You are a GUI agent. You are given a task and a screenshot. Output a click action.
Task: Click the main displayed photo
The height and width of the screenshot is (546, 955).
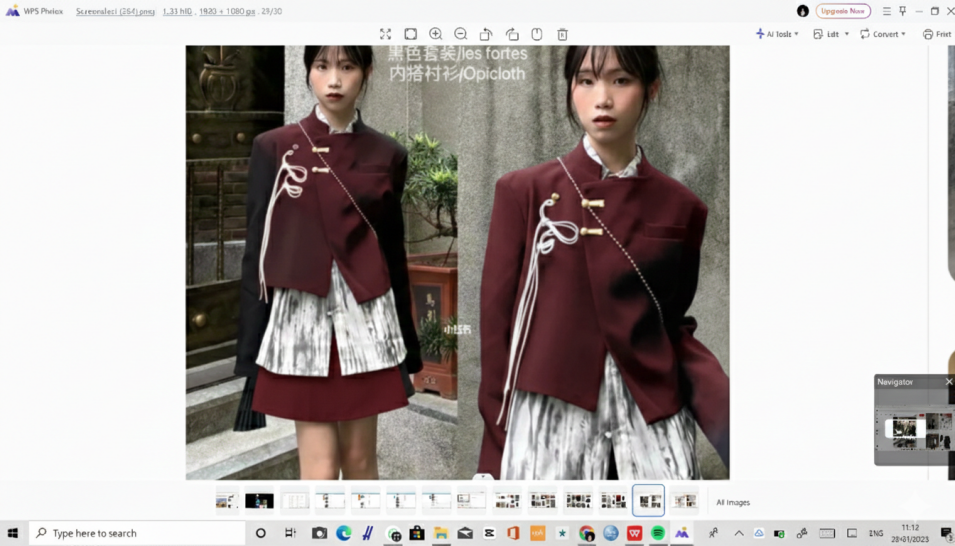(x=457, y=262)
